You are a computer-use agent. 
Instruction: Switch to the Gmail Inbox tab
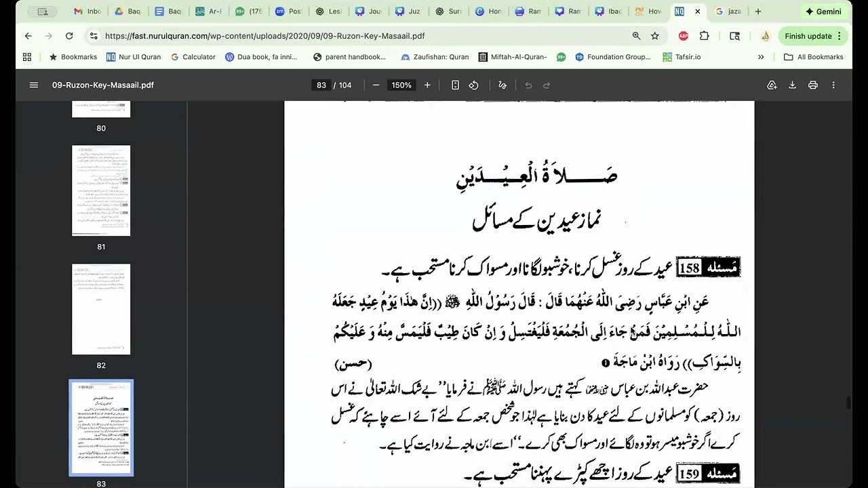(x=87, y=12)
